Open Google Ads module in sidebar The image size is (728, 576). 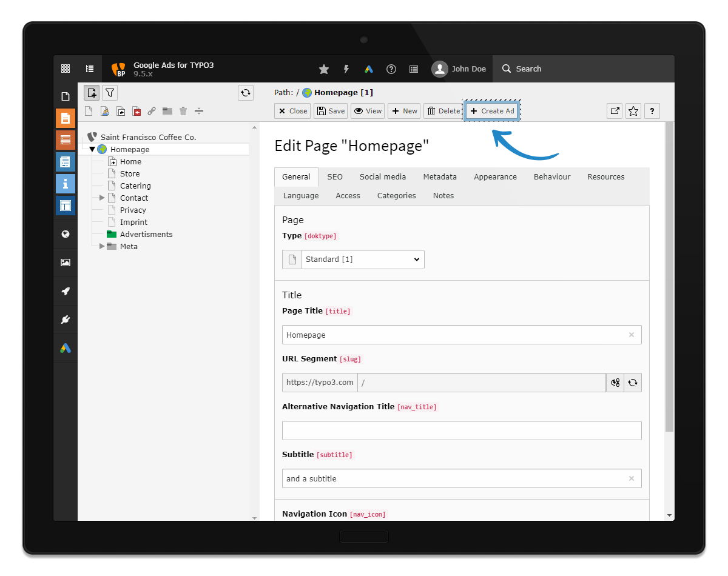pos(66,348)
